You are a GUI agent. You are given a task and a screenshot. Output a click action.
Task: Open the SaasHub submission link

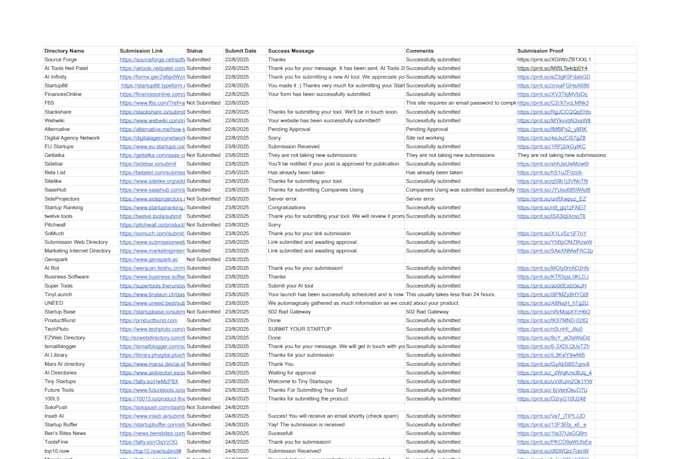coord(152,190)
